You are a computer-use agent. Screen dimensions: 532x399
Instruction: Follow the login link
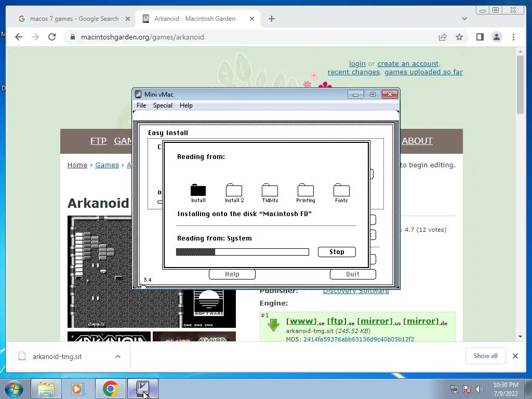point(357,63)
